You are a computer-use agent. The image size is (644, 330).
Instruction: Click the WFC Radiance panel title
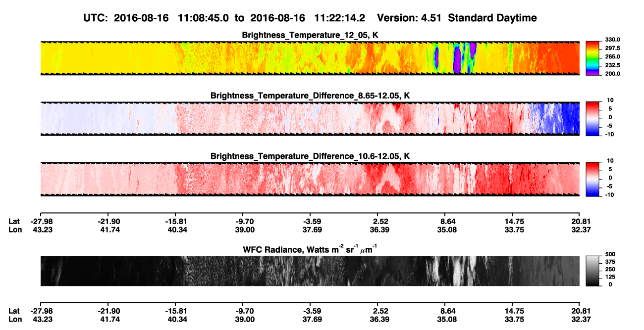click(310, 249)
